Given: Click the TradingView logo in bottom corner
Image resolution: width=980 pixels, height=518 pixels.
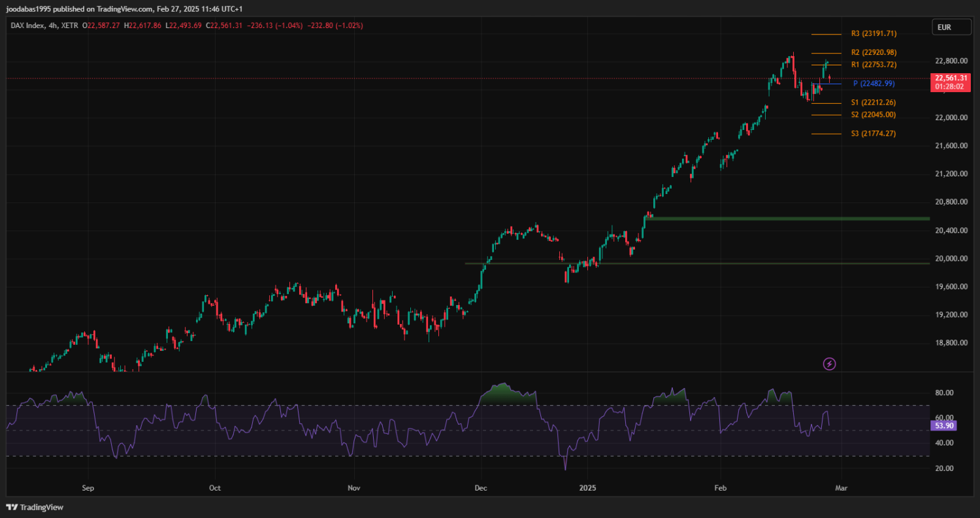Looking at the screenshot, I should pyautogui.click(x=35, y=508).
